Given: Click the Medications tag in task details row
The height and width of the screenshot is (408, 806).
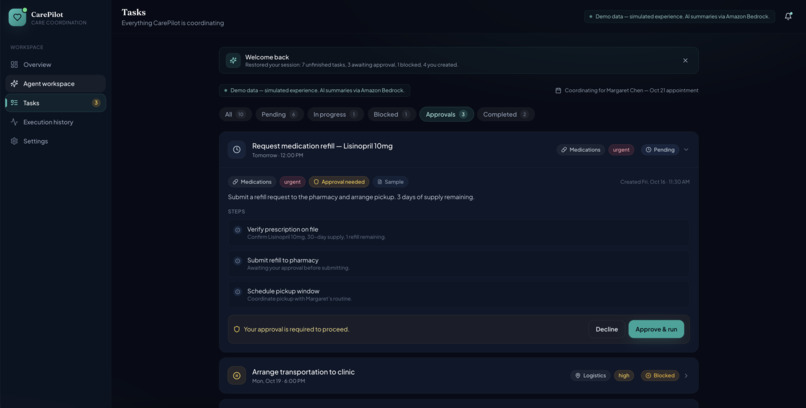Looking at the screenshot, I should (x=252, y=182).
